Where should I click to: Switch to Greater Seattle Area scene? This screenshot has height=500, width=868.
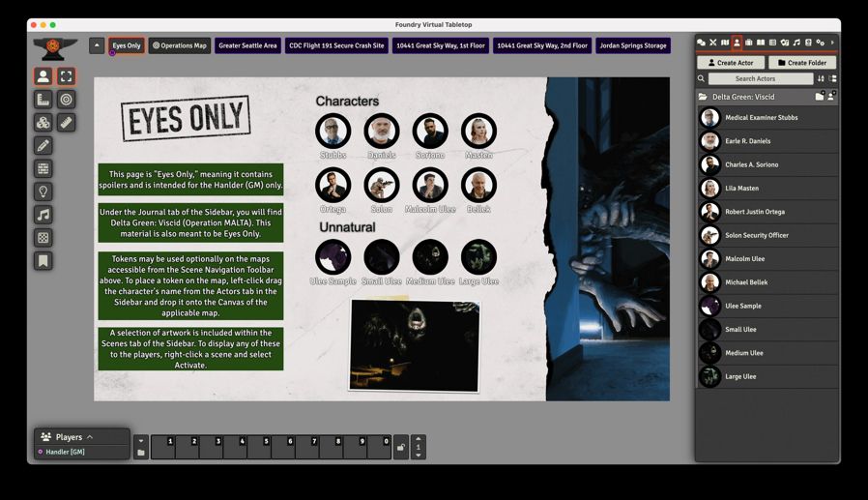[247, 45]
